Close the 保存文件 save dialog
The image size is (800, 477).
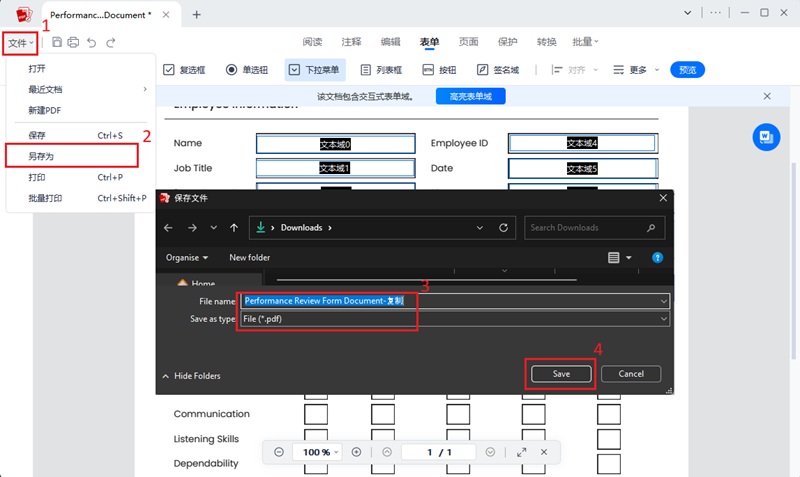(663, 197)
